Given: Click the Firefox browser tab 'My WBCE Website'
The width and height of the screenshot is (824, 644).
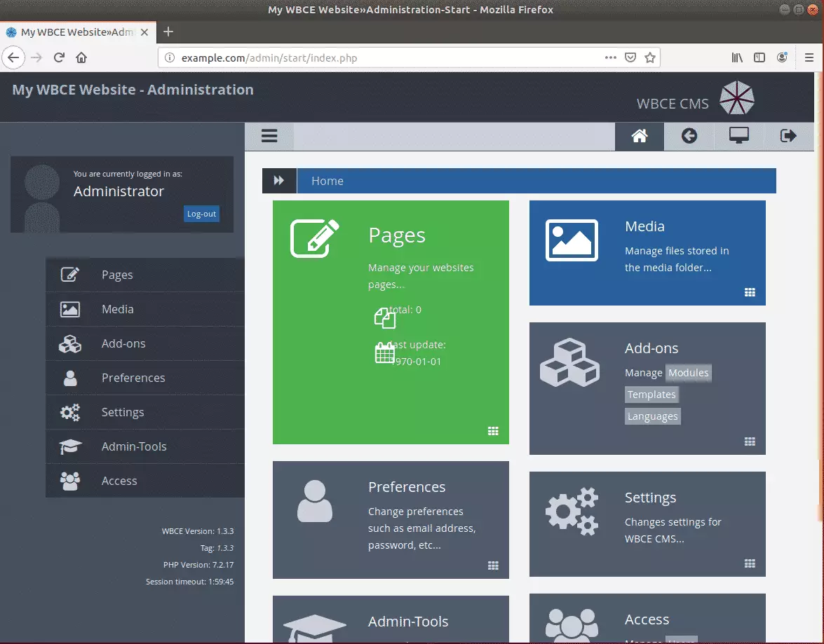Looking at the screenshot, I should tap(78, 32).
